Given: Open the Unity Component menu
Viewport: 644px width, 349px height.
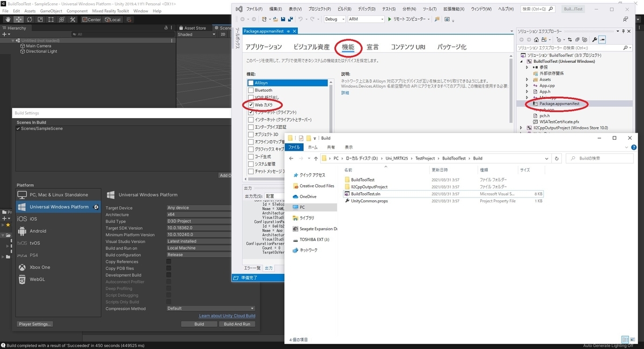Looking at the screenshot, I should click(77, 11).
